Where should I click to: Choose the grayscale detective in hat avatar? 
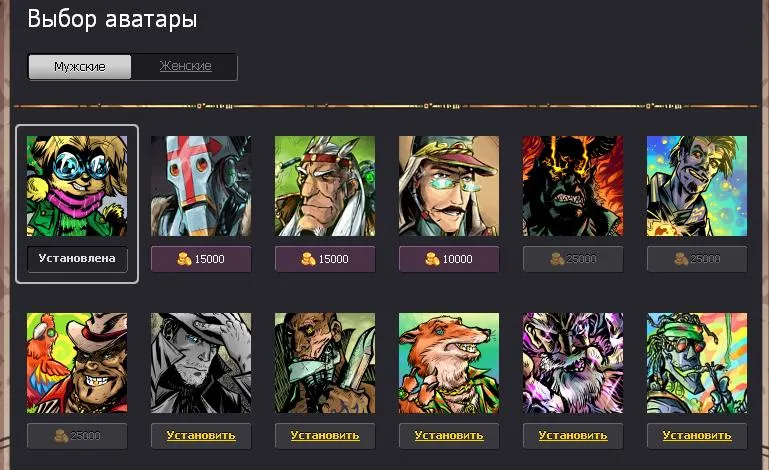coord(201,363)
